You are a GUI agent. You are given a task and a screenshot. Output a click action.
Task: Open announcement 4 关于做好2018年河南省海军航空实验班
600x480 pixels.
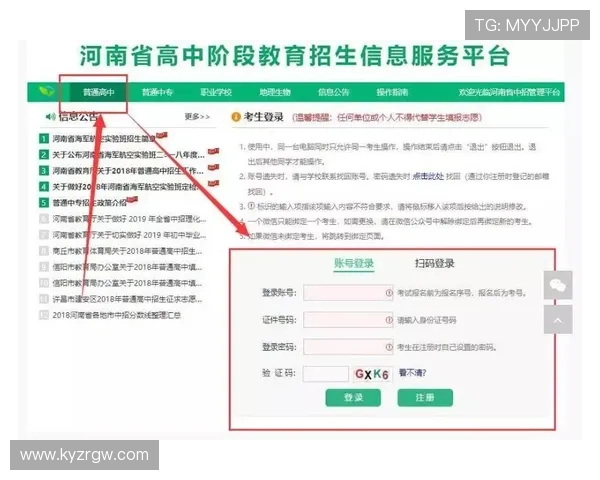(126, 187)
